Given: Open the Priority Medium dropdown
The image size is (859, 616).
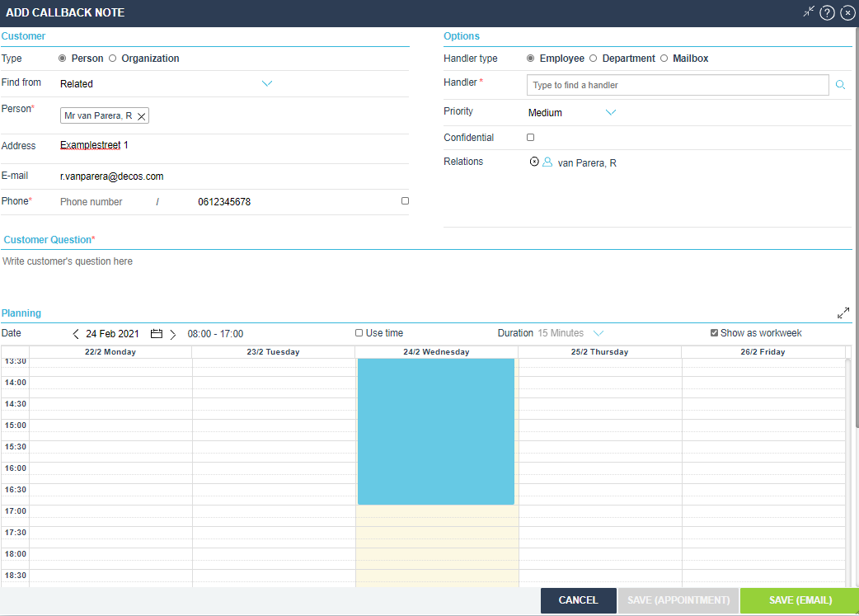Looking at the screenshot, I should click(610, 113).
